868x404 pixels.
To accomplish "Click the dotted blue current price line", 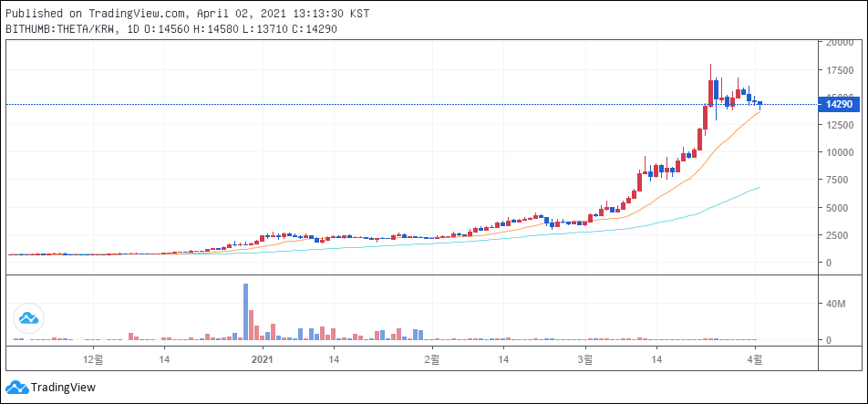I will [x=365, y=104].
